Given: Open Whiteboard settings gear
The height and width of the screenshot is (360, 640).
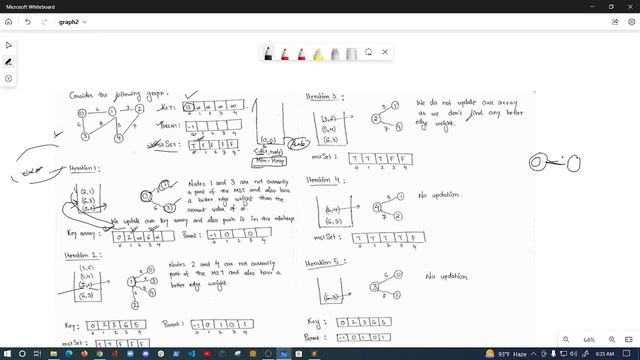Looking at the screenshot, I should point(631,22).
